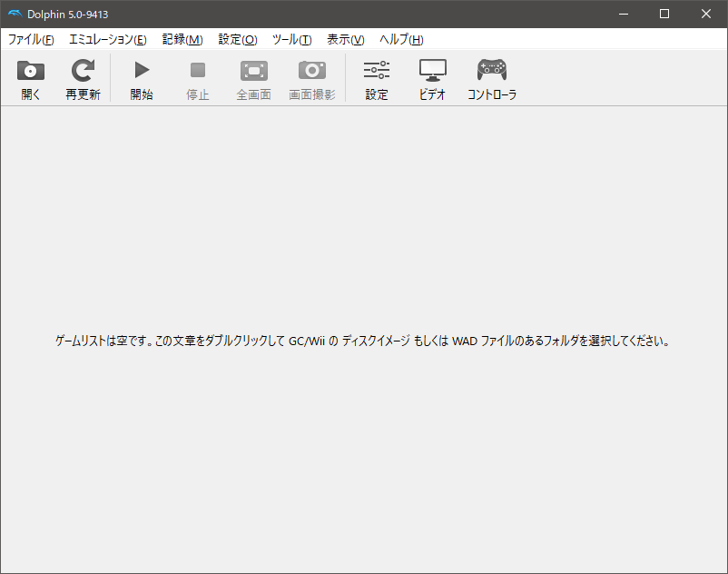This screenshot has width=728, height=574.
Task: Open the 記録(M) menu
Action: (182, 39)
